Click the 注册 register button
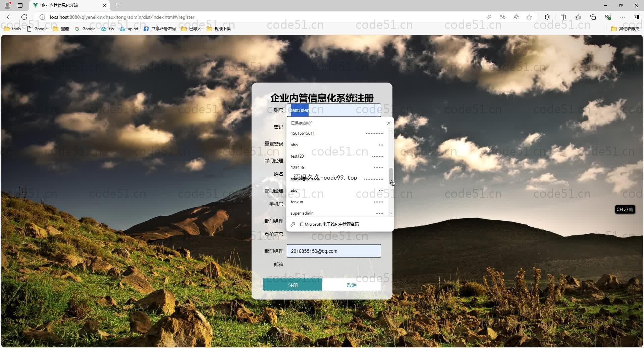The width and height of the screenshot is (644, 348). pos(292,285)
